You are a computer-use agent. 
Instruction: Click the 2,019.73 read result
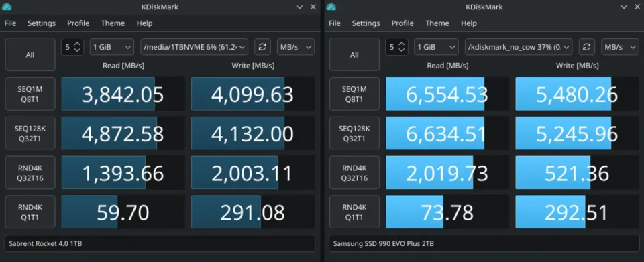click(x=447, y=173)
